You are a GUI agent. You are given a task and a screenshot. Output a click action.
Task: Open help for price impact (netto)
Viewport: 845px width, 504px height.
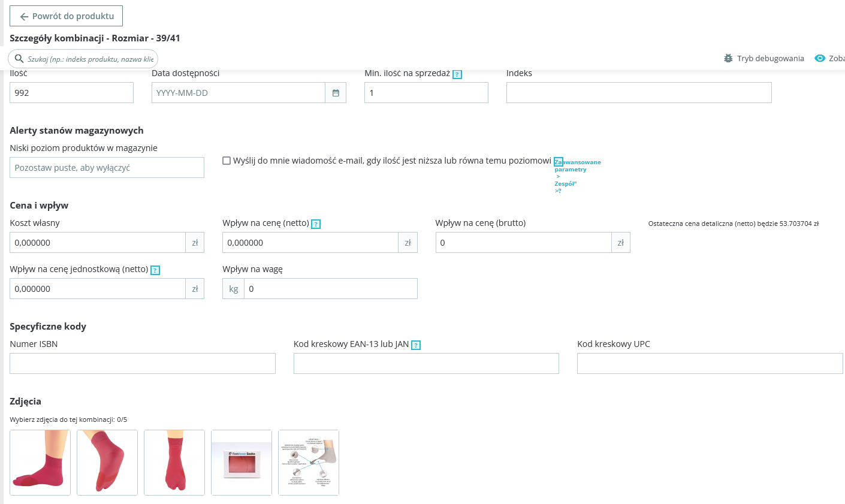(x=316, y=224)
